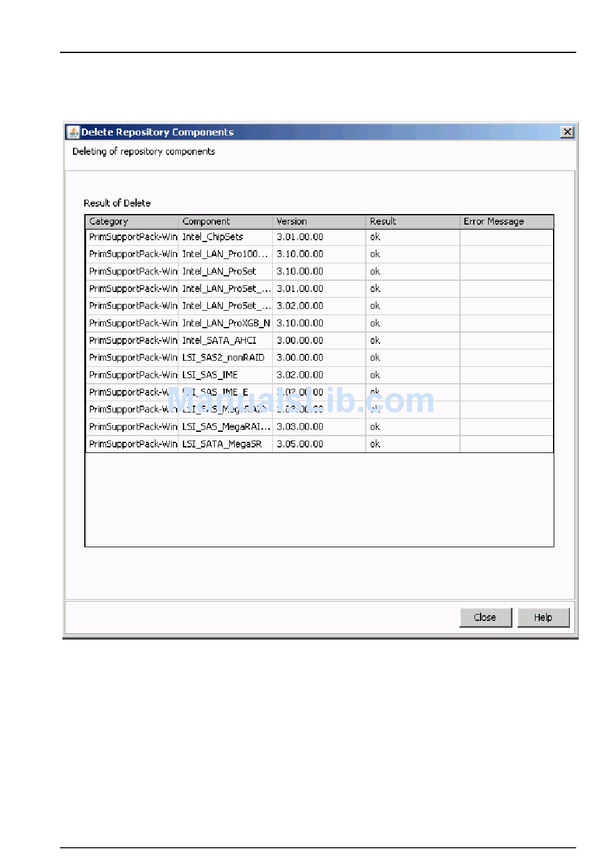Click PrimSupportPack-Win category in LSI_SATA_MegaSR row

point(132,444)
